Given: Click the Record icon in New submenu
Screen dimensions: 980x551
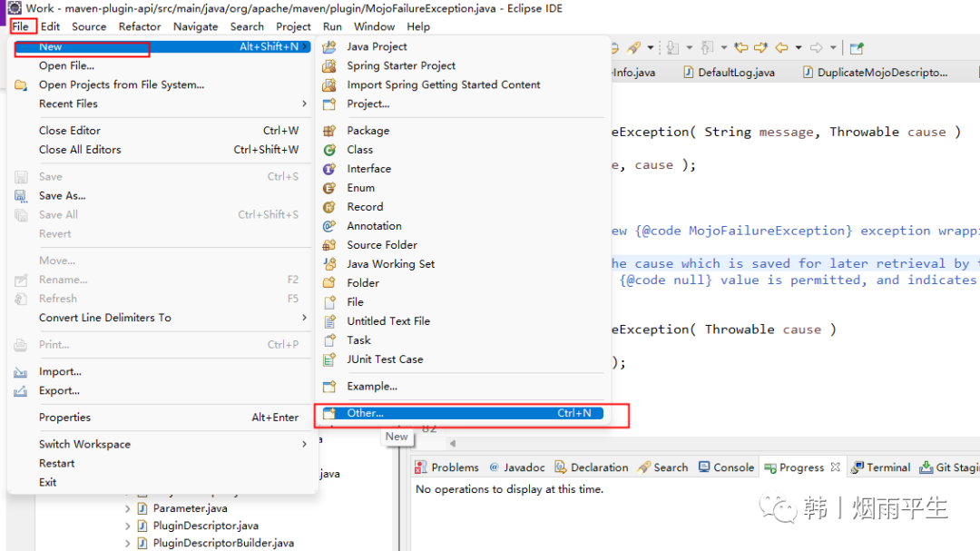Looking at the screenshot, I should click(x=329, y=207).
